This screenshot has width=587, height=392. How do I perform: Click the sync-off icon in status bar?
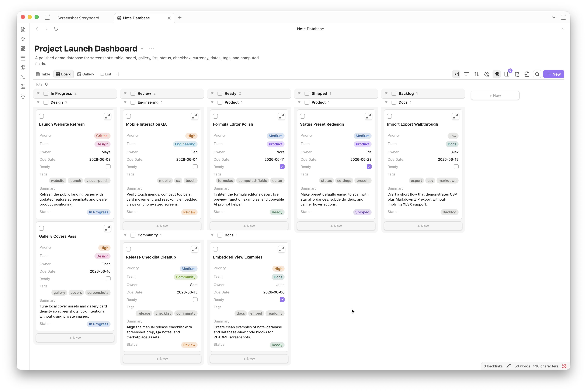coord(564,366)
